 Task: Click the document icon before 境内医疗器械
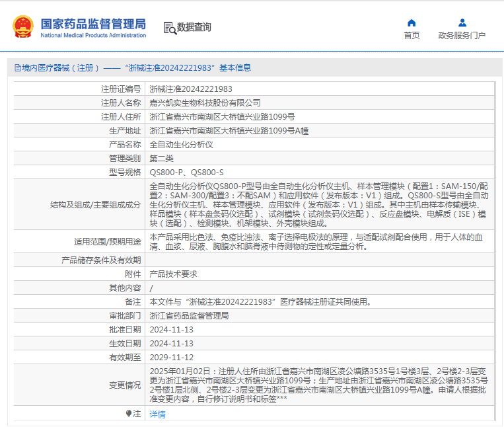pos(18,68)
